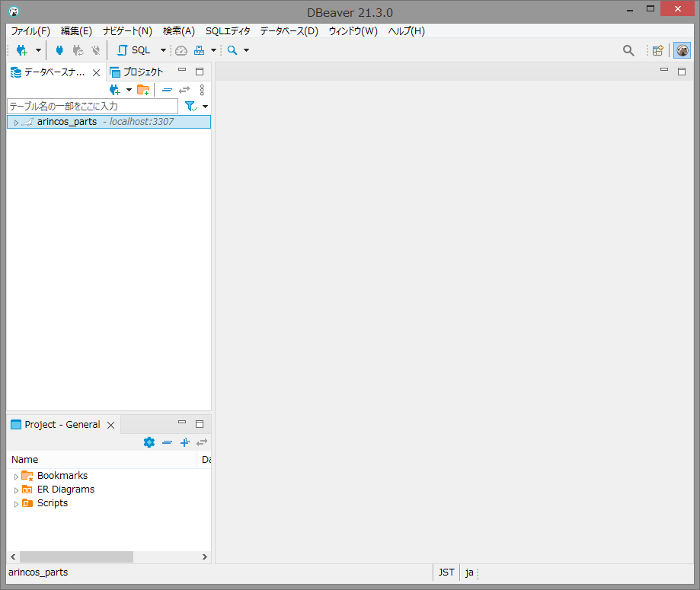Click the driver manager icon in toolbar

click(199, 50)
